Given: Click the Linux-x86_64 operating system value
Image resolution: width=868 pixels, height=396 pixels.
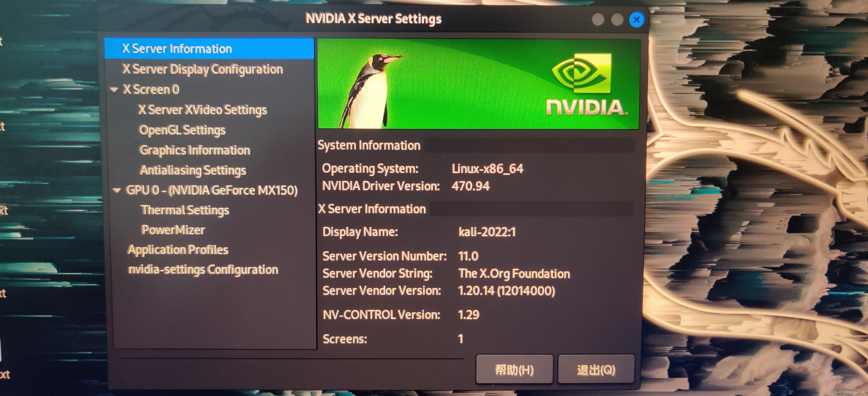Looking at the screenshot, I should (x=487, y=168).
